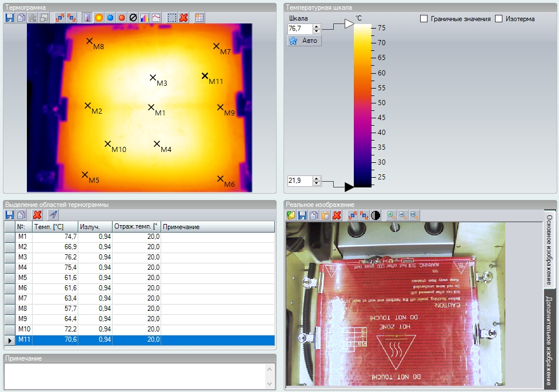559x392 pixels.
Task: Click the white upper scale limit arrow marker
Action: point(349,24)
